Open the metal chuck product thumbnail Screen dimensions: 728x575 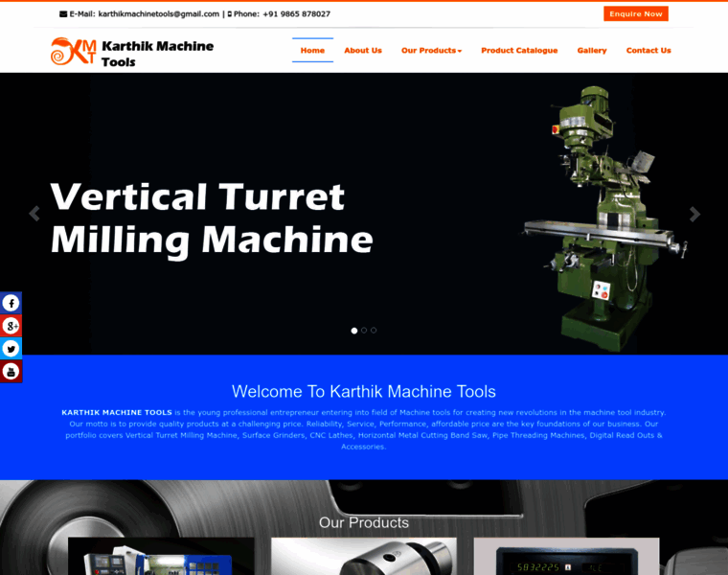click(x=364, y=557)
